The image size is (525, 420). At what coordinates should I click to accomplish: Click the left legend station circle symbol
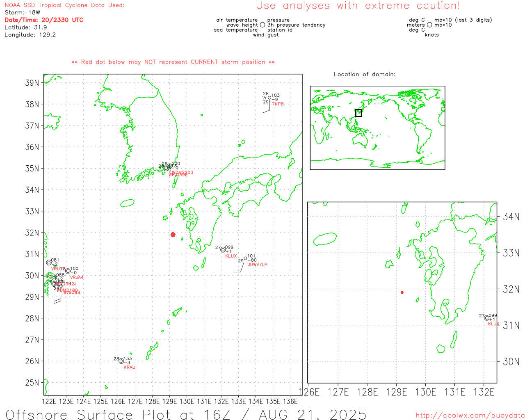click(x=262, y=25)
